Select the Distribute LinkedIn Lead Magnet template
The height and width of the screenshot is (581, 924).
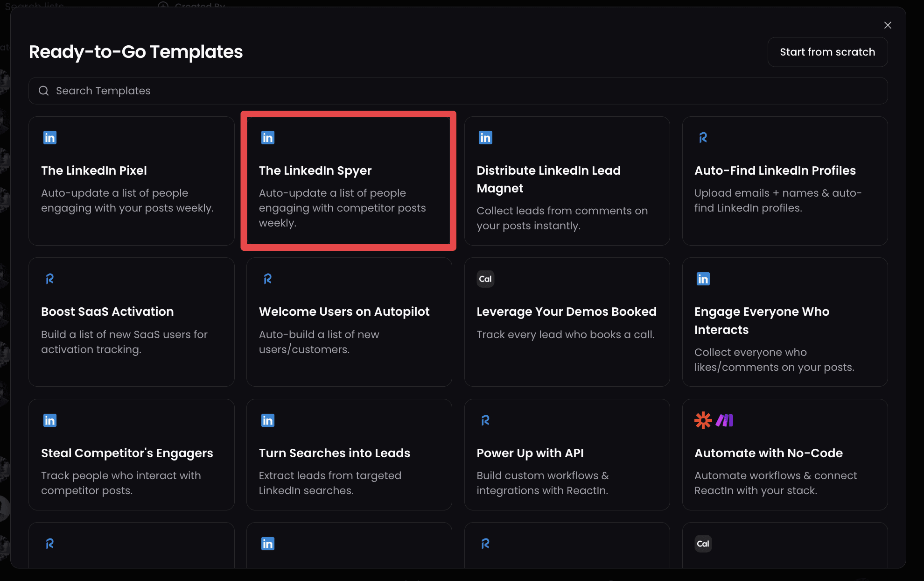tap(567, 181)
